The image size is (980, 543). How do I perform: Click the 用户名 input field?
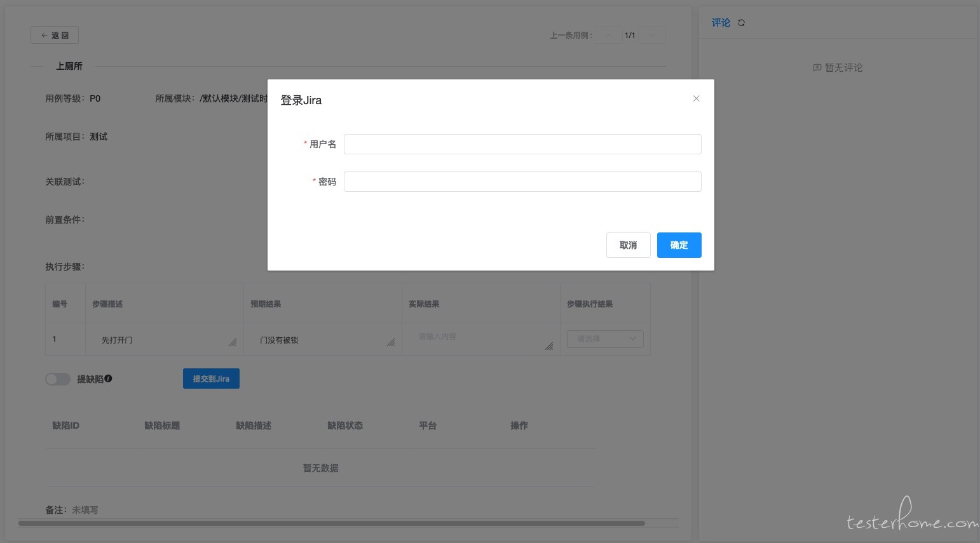point(522,144)
